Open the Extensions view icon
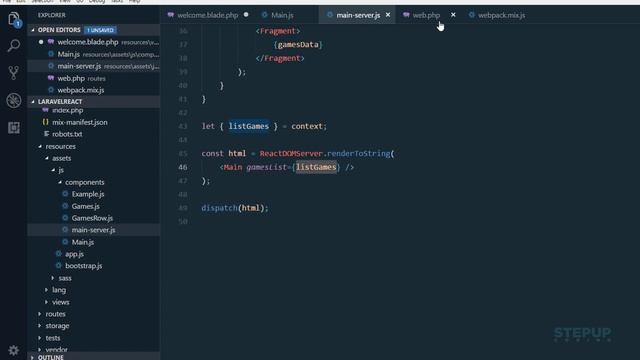Viewport: 640px width, 360px height. (x=14, y=128)
